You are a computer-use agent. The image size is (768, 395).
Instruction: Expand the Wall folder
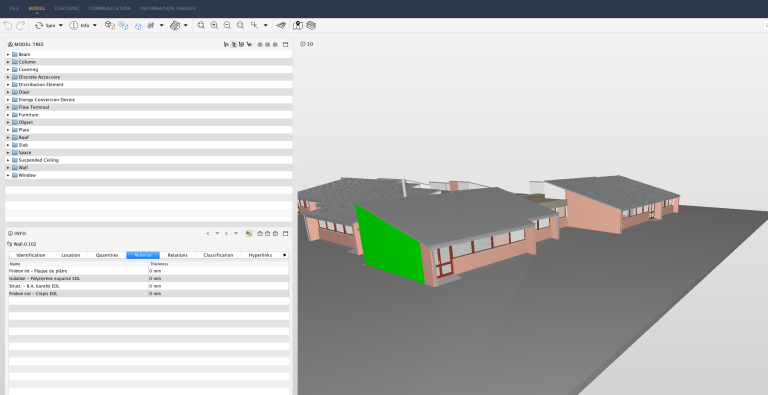[8, 168]
